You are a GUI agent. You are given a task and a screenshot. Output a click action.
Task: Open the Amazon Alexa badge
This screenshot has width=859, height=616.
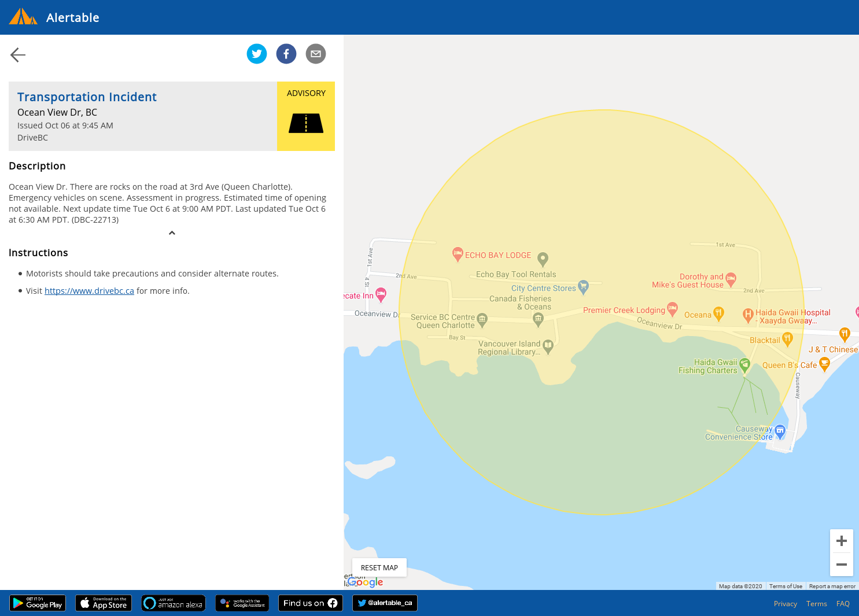(x=174, y=603)
